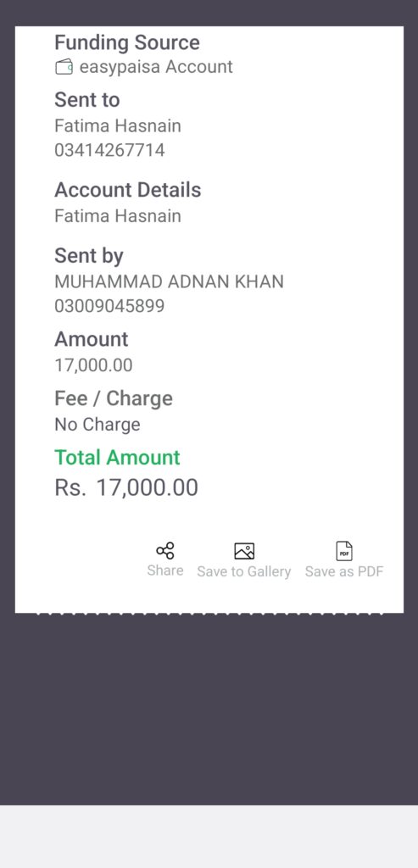Tap the green Total Amount heading
This screenshot has height=868, width=418.
click(117, 458)
